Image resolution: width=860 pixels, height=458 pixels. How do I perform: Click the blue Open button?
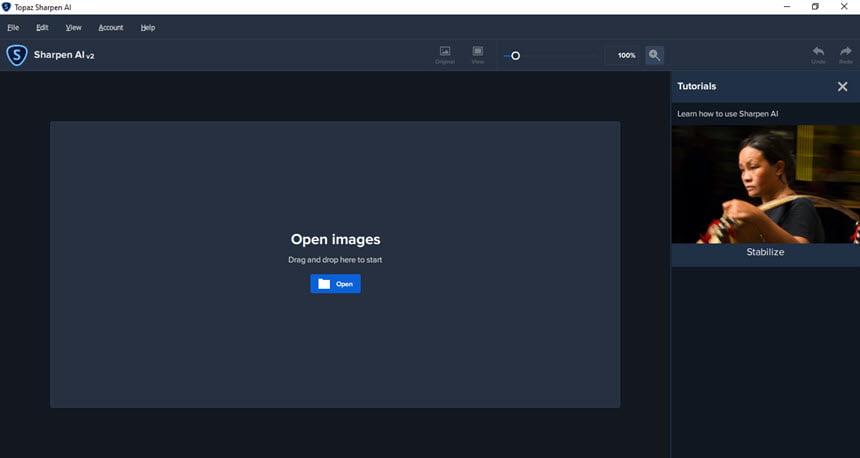pyautogui.click(x=335, y=284)
